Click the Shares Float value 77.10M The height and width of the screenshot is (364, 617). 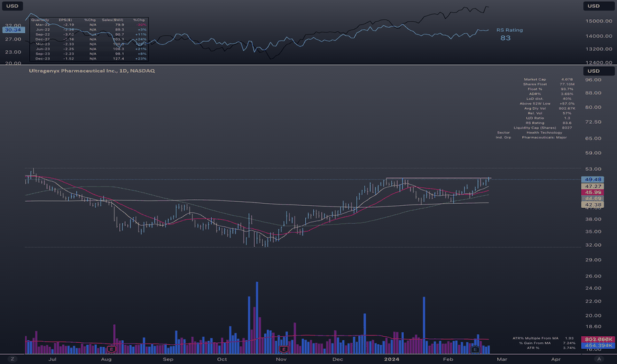click(x=567, y=84)
